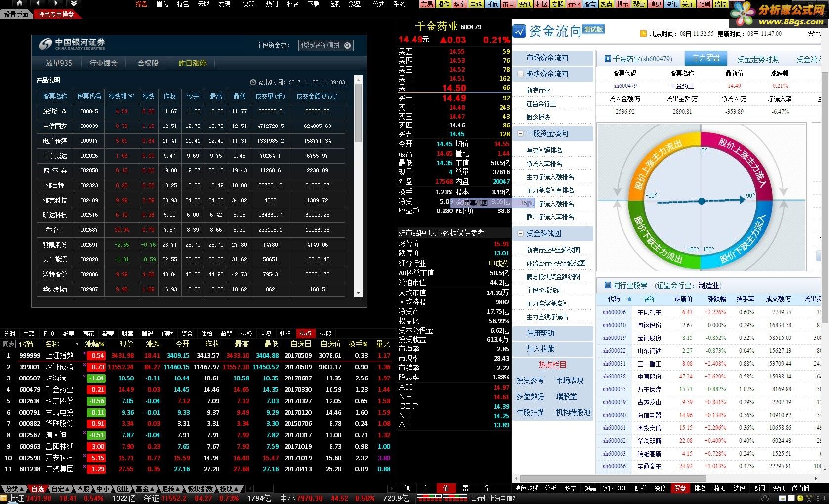Click the back arrow navigation icon
Viewport: 829px width, 504px height.
(37, 3)
